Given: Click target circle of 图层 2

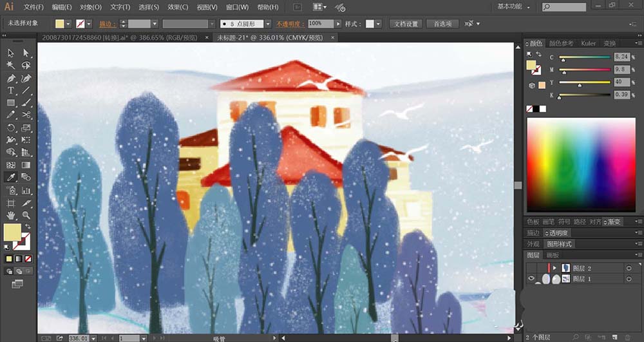Looking at the screenshot, I should [x=629, y=268].
